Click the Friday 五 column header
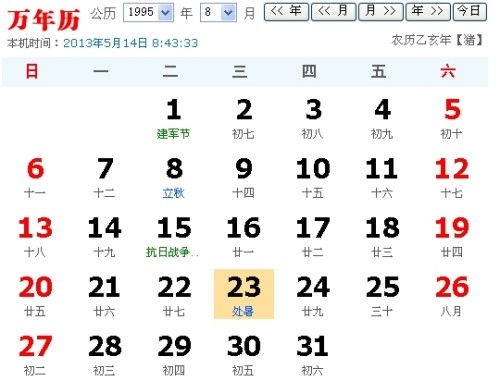 pyautogui.click(x=379, y=72)
